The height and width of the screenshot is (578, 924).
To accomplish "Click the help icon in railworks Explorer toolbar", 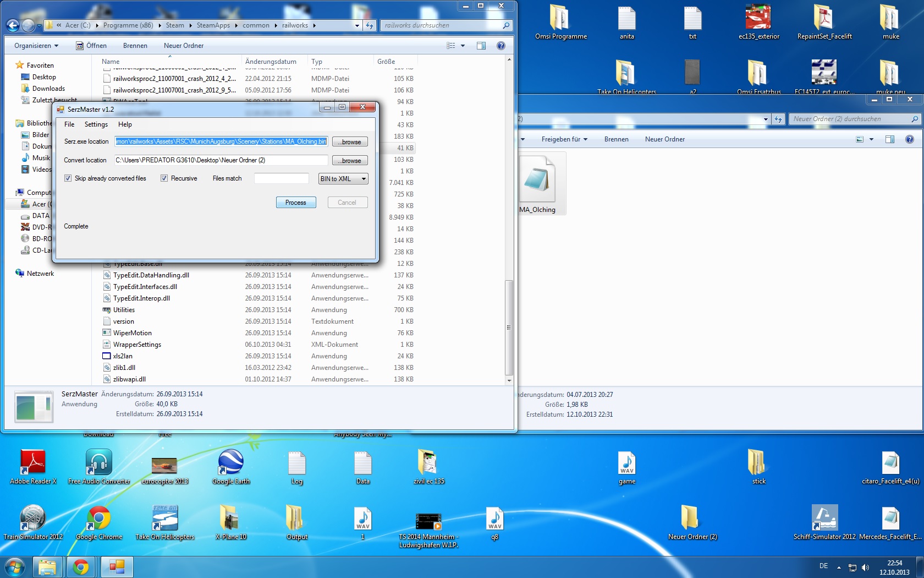I will [501, 46].
